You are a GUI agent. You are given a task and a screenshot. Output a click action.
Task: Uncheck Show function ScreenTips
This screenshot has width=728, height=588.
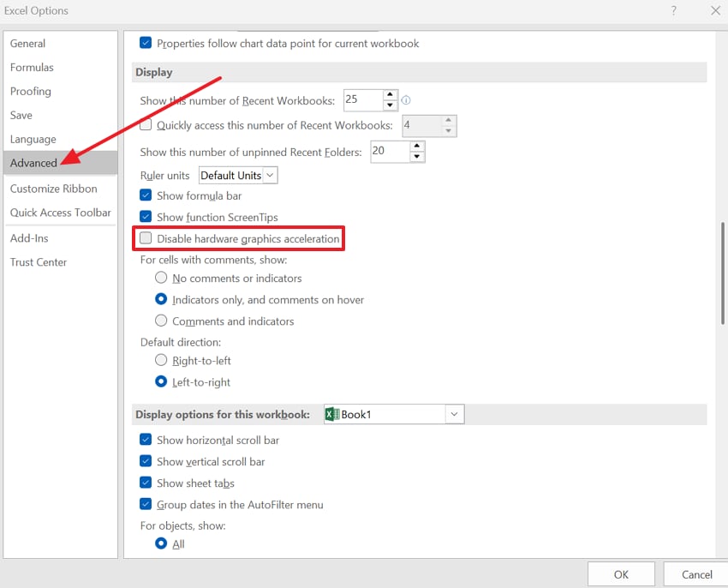coord(146,216)
